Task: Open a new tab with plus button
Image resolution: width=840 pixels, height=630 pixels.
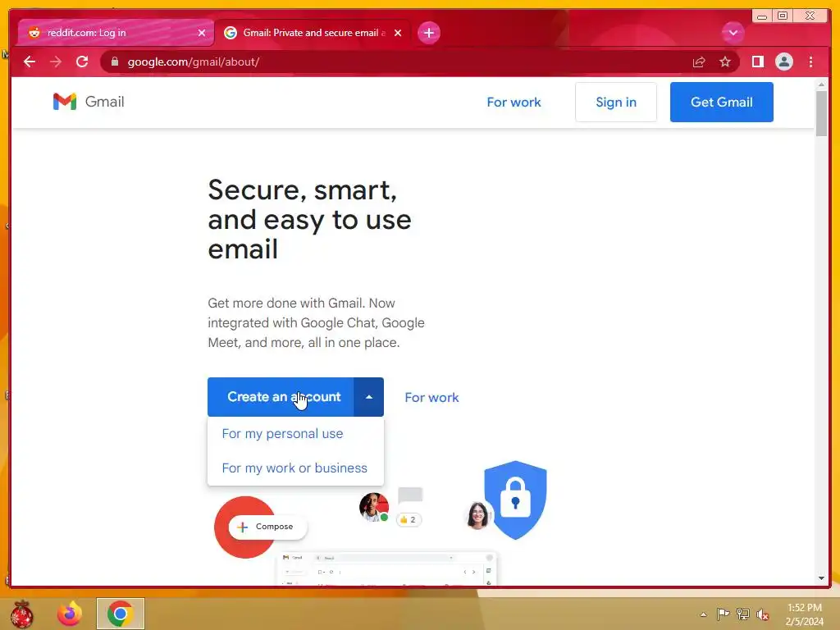Action: click(x=428, y=33)
